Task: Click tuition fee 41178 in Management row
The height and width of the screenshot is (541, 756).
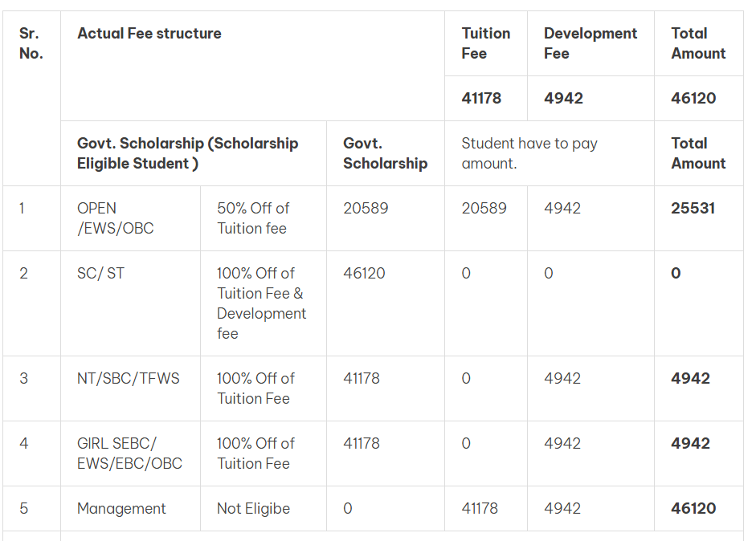Action: [x=480, y=508]
